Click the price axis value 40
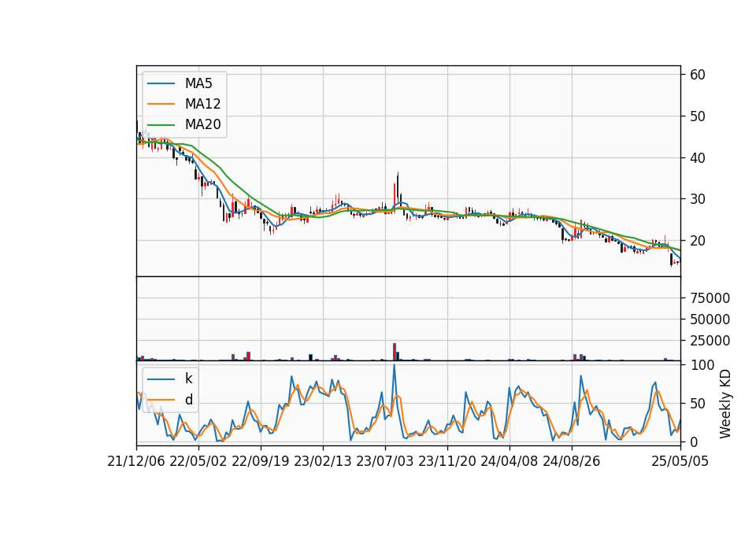 pos(698,157)
